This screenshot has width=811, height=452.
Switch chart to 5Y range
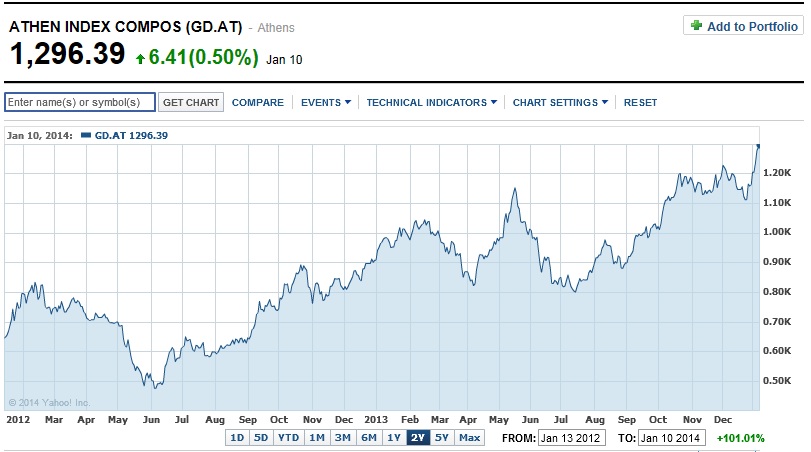pos(442,438)
